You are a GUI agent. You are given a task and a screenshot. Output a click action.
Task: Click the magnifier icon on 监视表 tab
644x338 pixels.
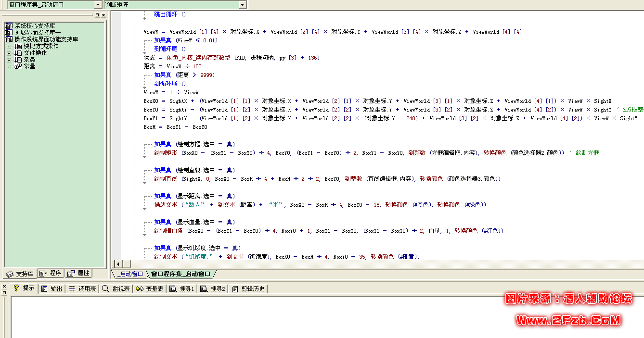106,288
